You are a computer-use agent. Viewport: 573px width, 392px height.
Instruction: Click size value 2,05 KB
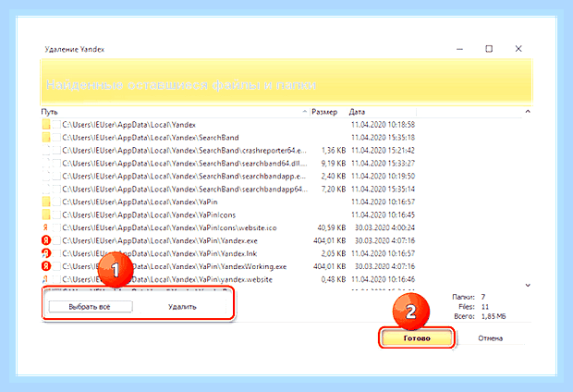coord(334,253)
